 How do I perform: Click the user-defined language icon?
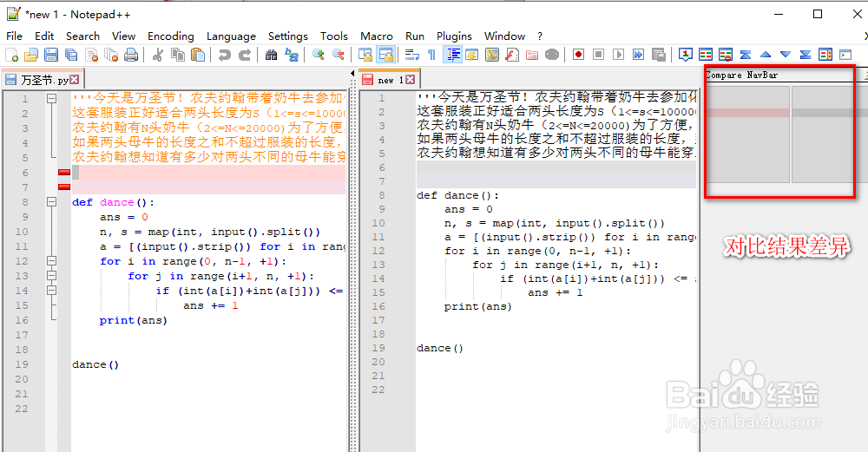pyautogui.click(x=471, y=54)
